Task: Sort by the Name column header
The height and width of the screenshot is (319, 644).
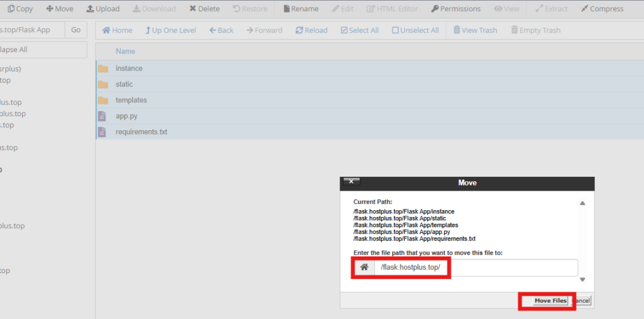Action: pyautogui.click(x=125, y=52)
